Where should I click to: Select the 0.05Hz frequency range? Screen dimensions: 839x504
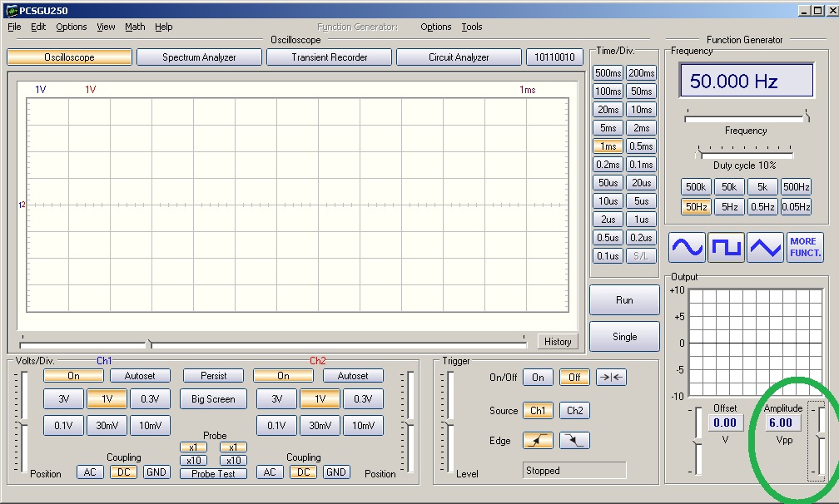(x=796, y=207)
